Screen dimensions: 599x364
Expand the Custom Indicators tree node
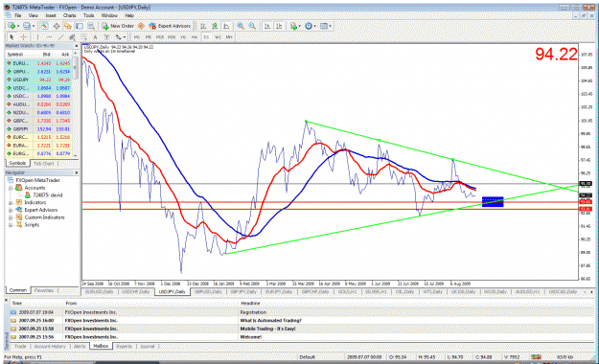click(x=11, y=217)
